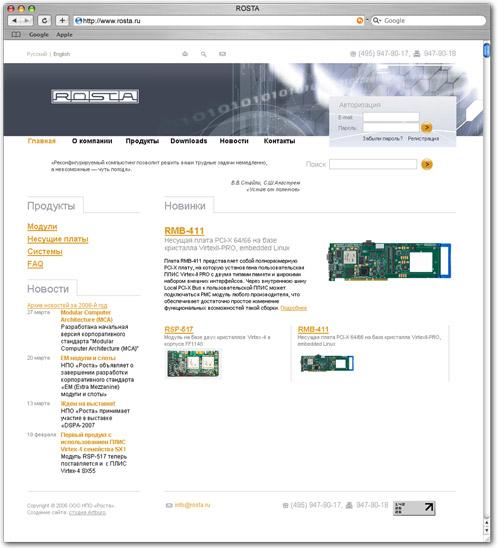Add bookmark with the plus button

click(x=62, y=21)
